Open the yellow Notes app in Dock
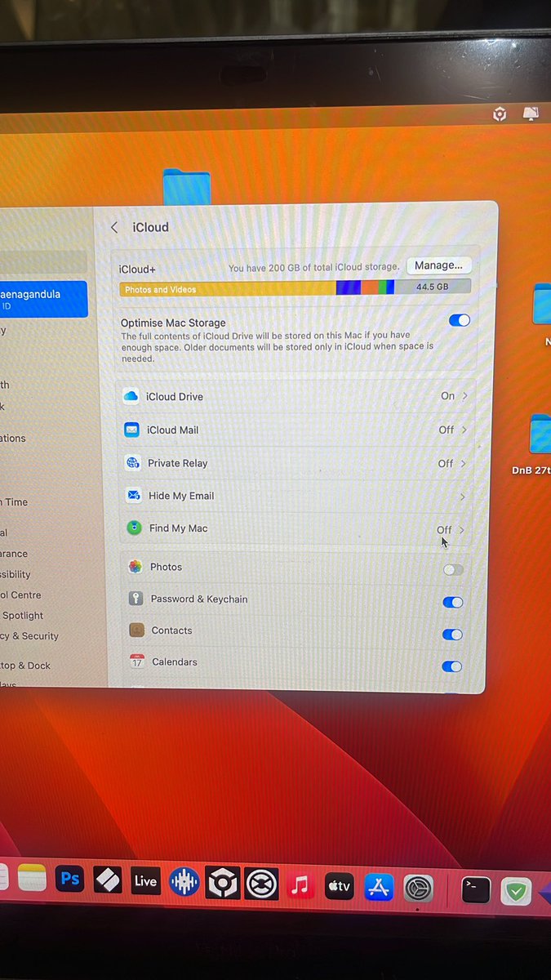Viewport: 551px width, 980px height. click(32, 878)
